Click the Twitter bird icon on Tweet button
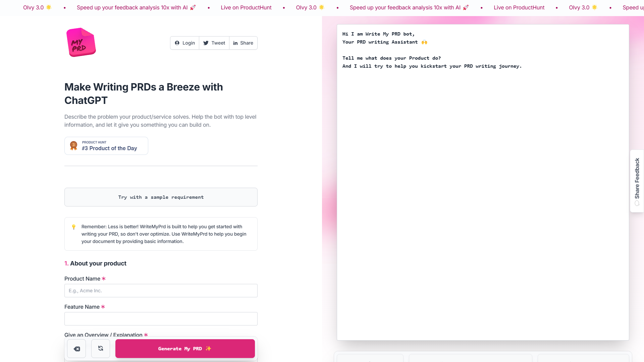644x362 pixels. click(206, 43)
